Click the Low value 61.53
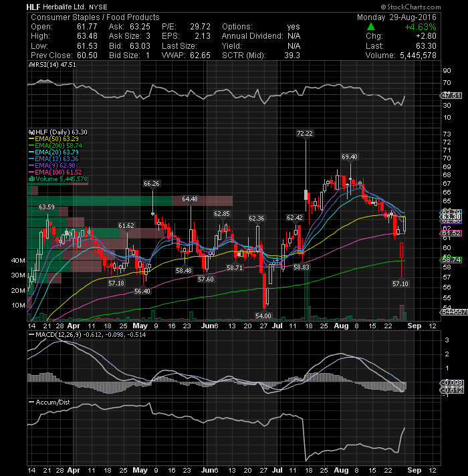The image size is (468, 476). point(87,46)
